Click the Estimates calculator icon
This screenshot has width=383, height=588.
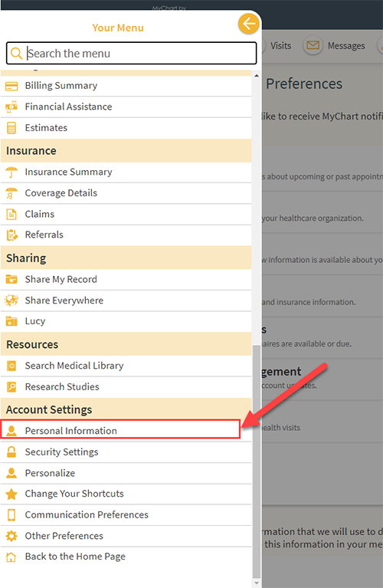[11, 128]
